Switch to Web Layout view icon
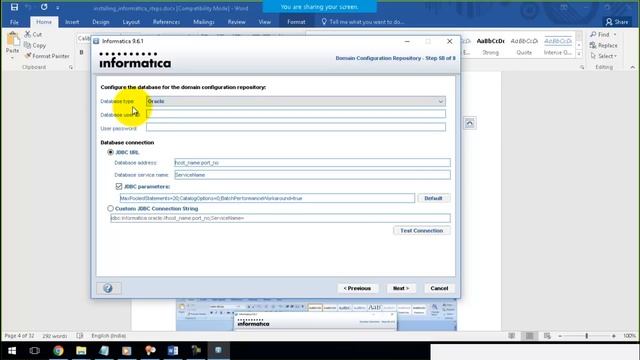 tap(547, 336)
